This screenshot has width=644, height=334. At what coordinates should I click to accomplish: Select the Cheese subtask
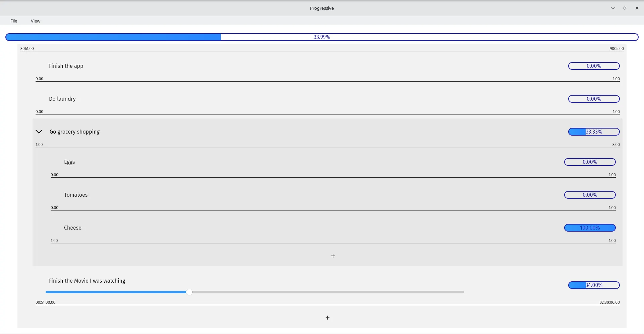(73, 228)
